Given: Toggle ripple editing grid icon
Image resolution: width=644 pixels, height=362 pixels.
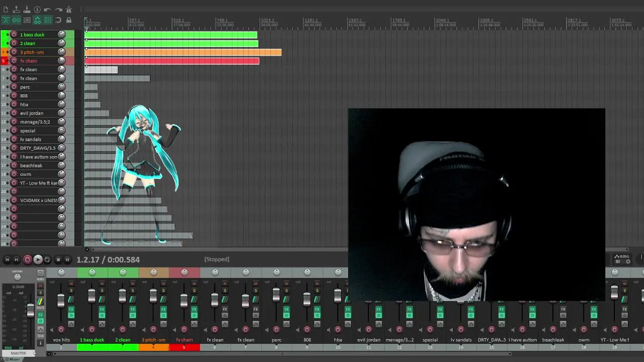Looking at the screenshot, I should point(27,20).
